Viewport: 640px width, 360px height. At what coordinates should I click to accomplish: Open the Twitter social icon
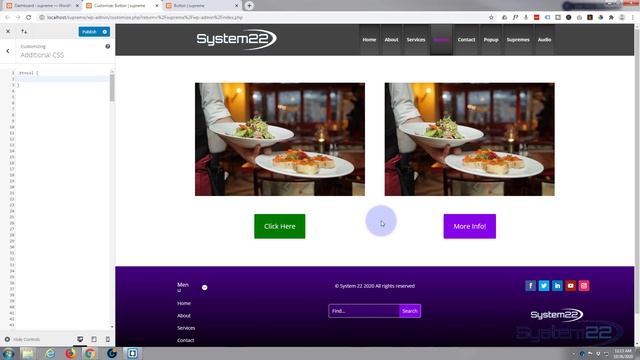coord(544,286)
